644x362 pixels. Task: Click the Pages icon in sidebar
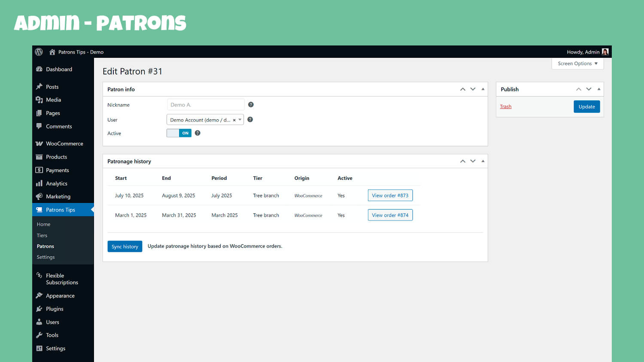[x=39, y=113]
